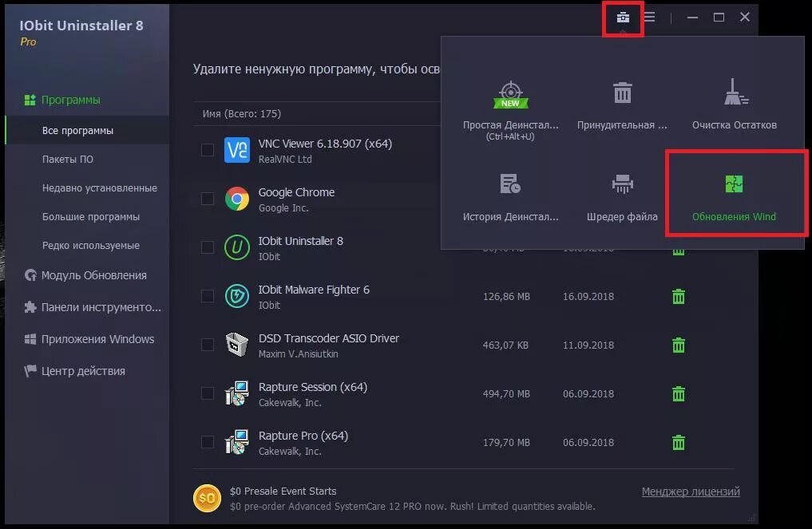Tick checkbox for Google Chrome
The width and height of the screenshot is (812, 529).
[208, 199]
